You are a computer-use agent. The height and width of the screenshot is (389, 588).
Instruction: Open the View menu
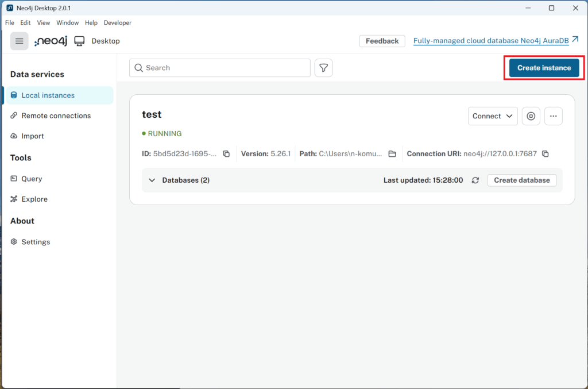(44, 22)
